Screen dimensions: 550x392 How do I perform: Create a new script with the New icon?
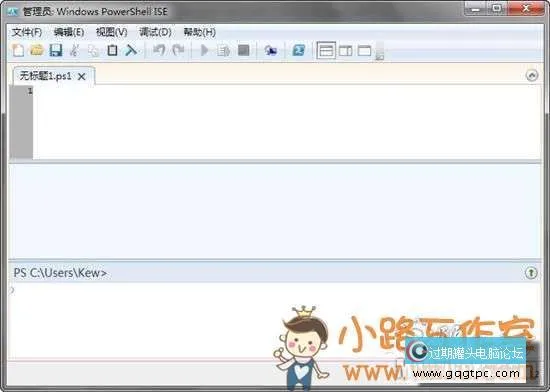[18, 50]
